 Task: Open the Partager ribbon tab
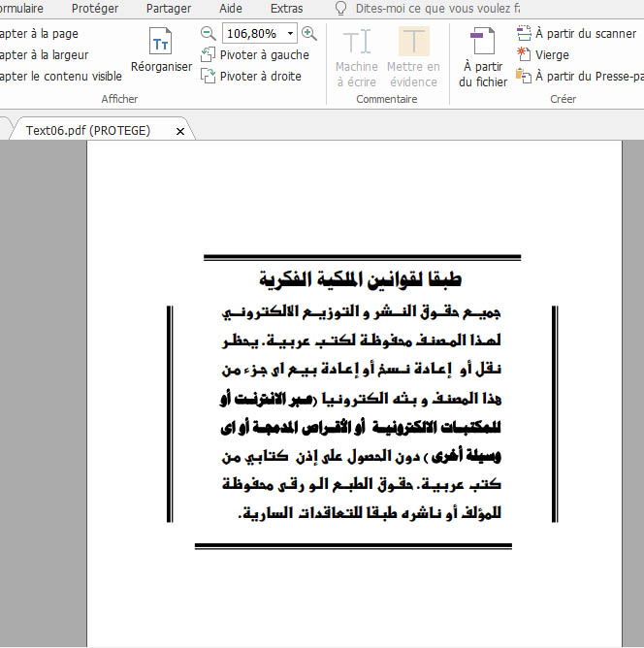(169, 9)
